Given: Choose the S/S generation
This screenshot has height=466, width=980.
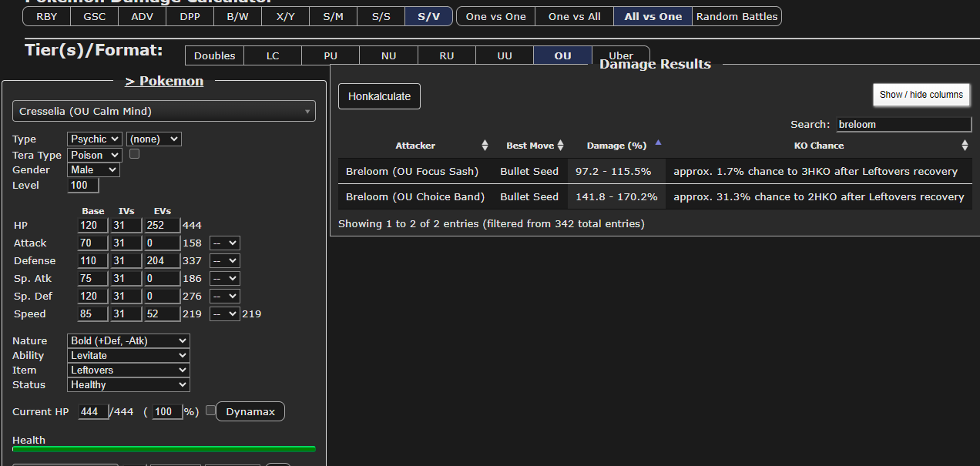Looking at the screenshot, I should [381, 16].
